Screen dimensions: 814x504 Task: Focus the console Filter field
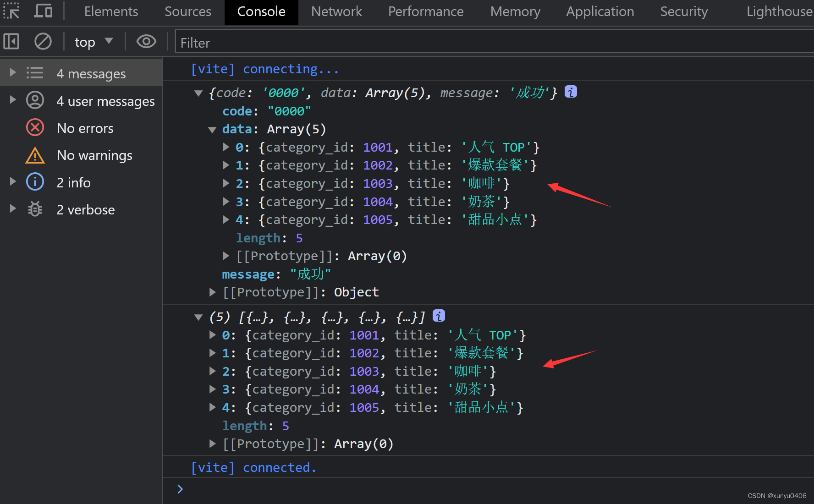pyautogui.click(x=494, y=43)
